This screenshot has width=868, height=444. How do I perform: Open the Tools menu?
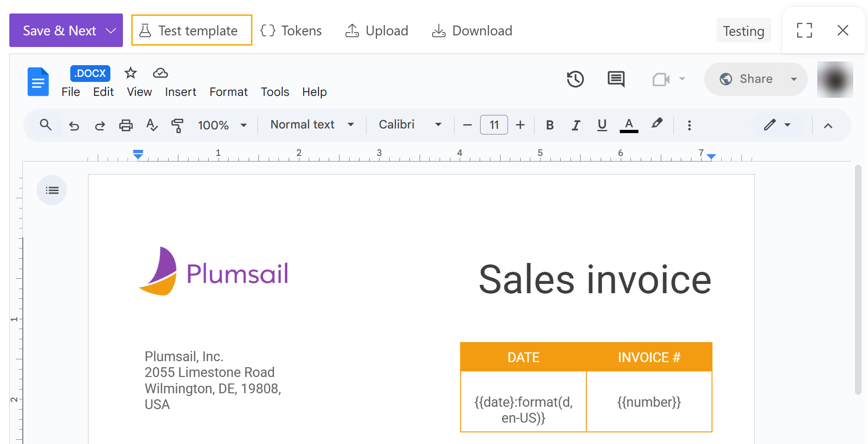click(275, 92)
